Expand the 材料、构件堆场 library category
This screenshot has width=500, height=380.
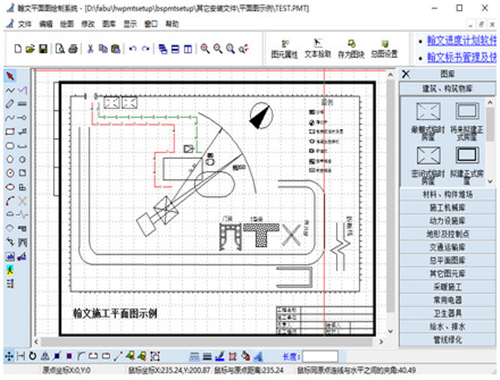tap(447, 194)
